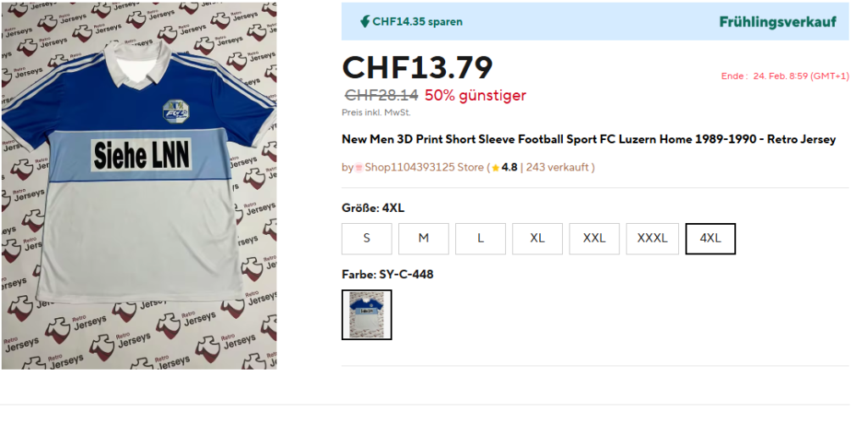
Task: Choose size M option
Action: 423,238
